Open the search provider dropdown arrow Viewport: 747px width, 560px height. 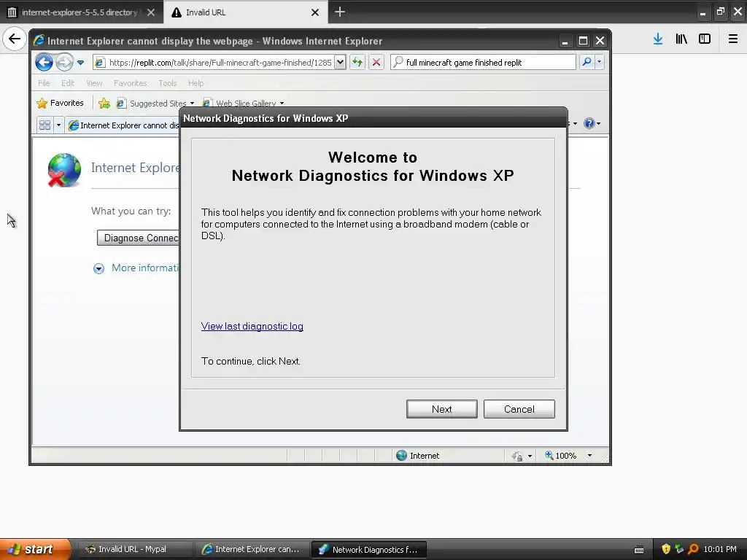pyautogui.click(x=600, y=63)
